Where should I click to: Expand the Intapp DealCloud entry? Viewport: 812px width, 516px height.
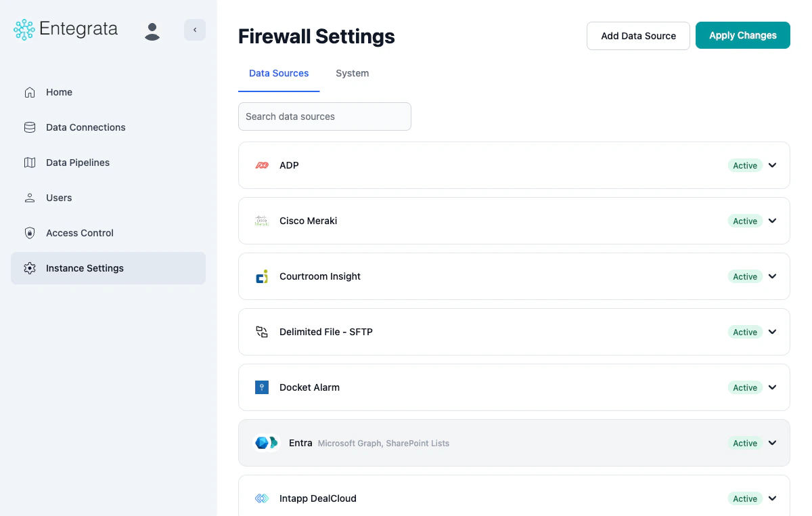(x=772, y=498)
